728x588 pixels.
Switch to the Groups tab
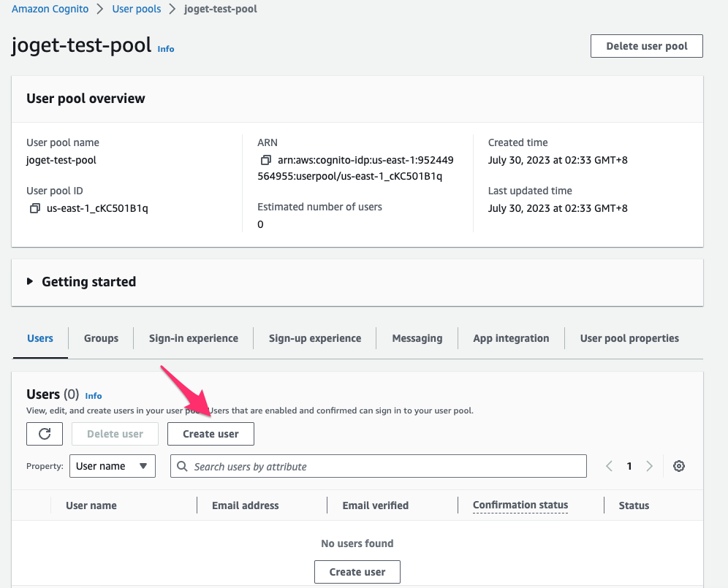(101, 338)
